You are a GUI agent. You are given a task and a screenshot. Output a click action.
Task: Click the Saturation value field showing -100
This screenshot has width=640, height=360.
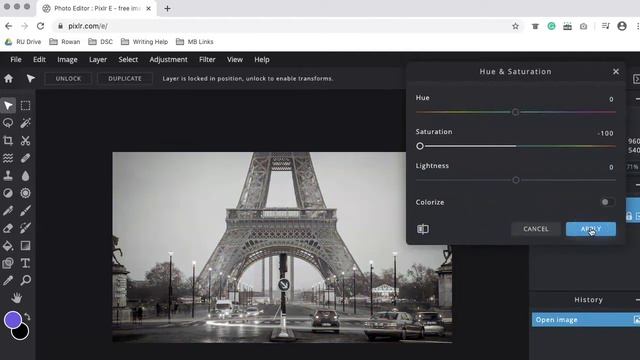605,133
